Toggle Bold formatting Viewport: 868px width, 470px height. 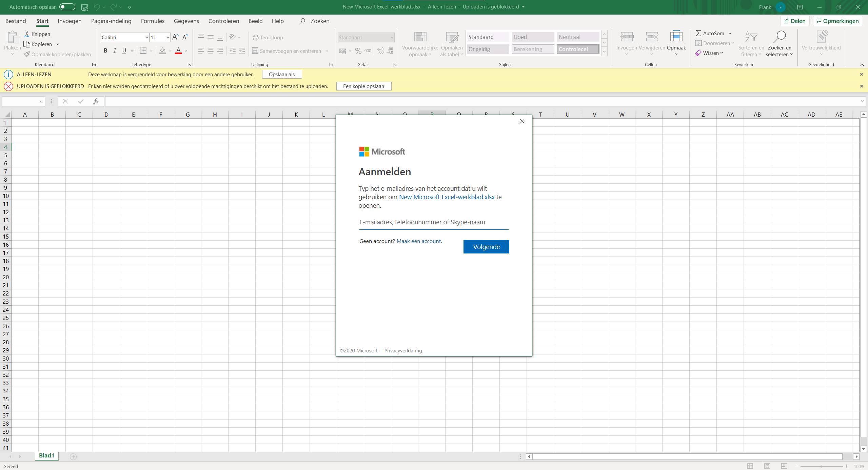tap(105, 51)
